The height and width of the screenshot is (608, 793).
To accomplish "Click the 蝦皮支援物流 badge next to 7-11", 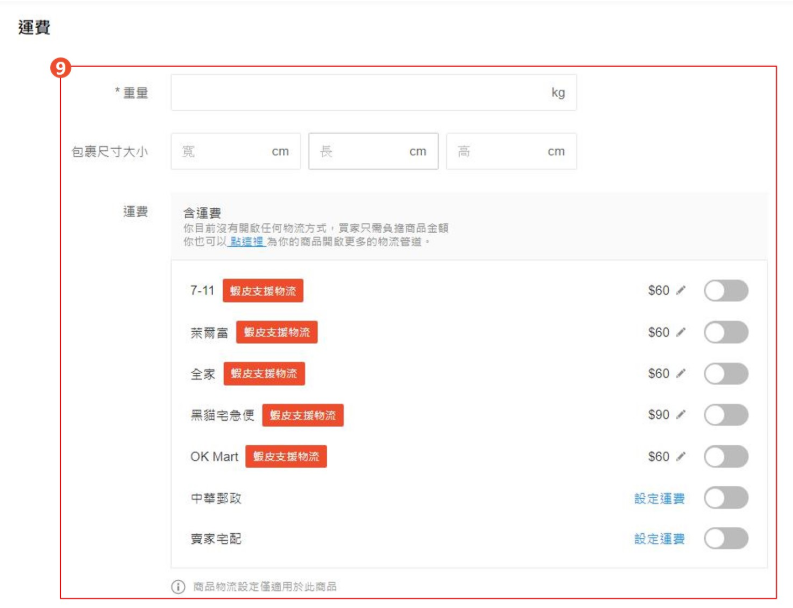I will 263,291.
